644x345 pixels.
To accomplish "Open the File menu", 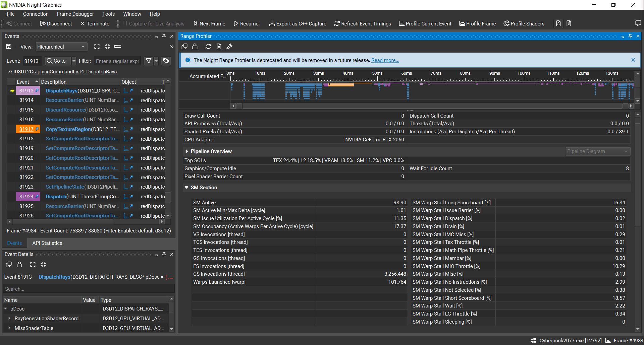I will [x=11, y=14].
